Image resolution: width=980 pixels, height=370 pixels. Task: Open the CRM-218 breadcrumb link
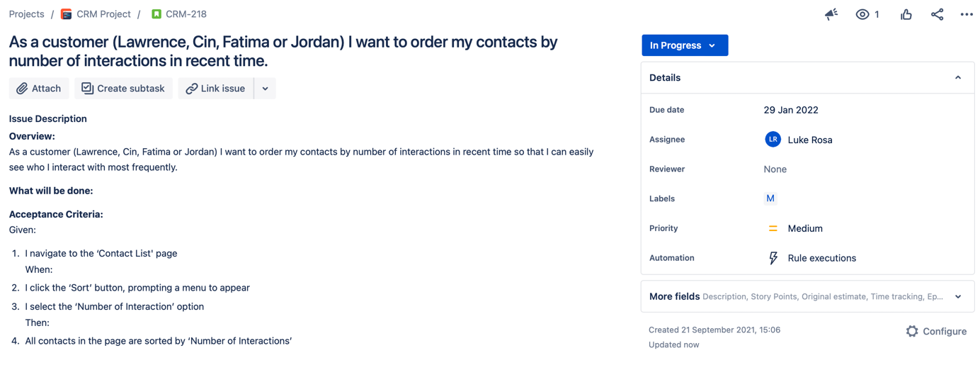[186, 14]
